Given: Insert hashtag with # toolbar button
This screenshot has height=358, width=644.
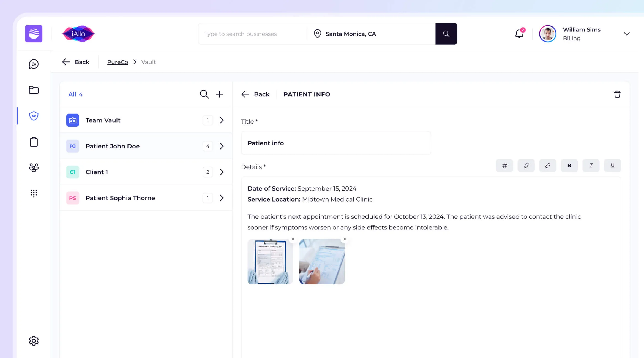Looking at the screenshot, I should pos(504,165).
